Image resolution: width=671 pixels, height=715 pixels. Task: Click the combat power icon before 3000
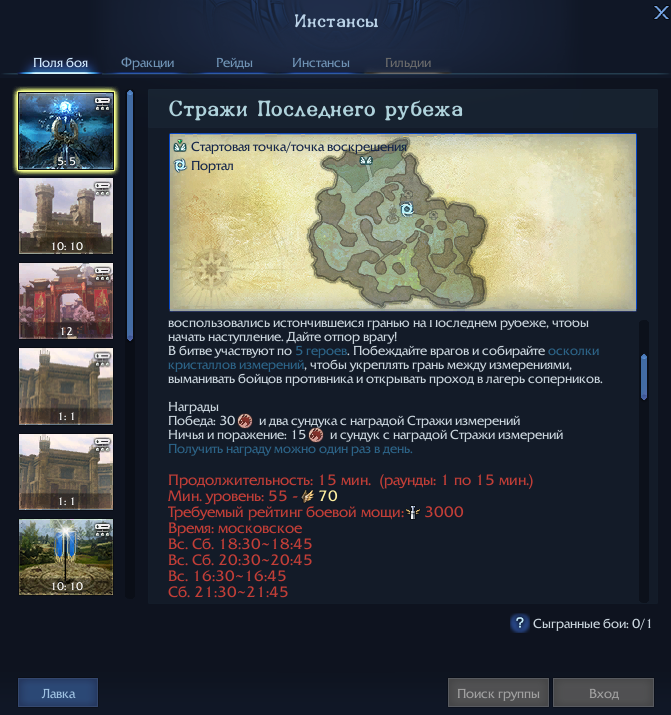coord(413,512)
